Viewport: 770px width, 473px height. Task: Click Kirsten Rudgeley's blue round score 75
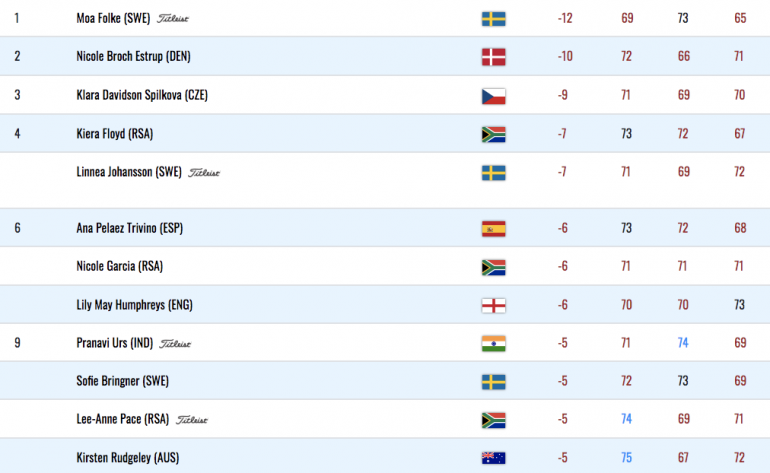626,458
